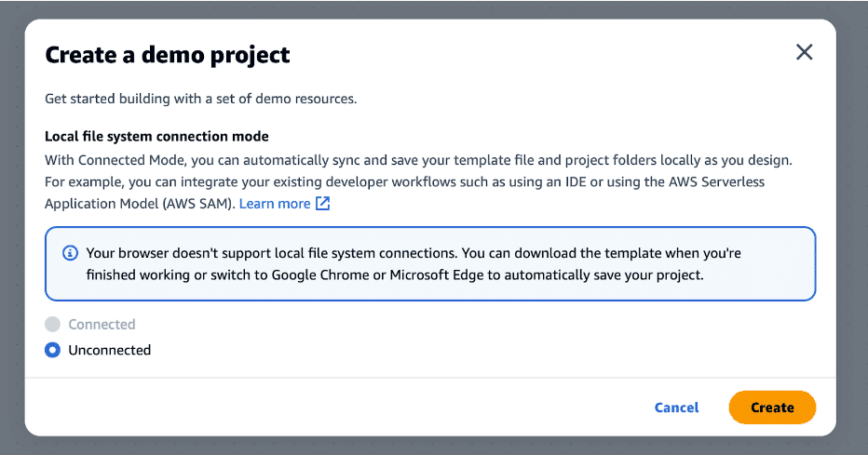Click the "Get started building" description text
The height and width of the screenshot is (455, 868).
tap(200, 98)
